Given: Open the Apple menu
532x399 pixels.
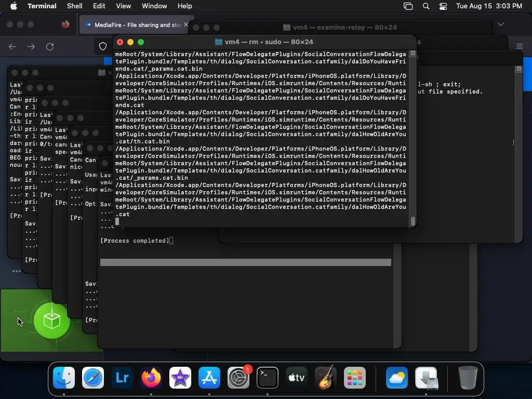Looking at the screenshot, I should tap(14, 6).
